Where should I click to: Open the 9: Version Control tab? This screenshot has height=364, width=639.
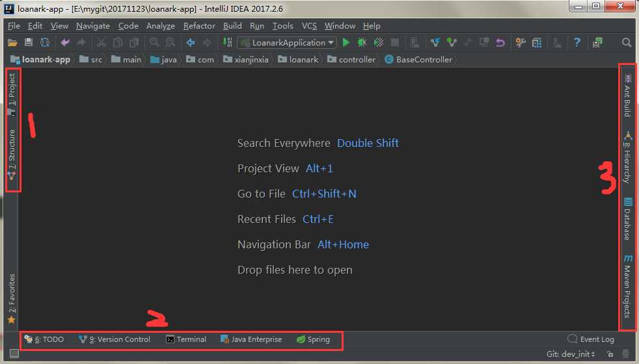click(115, 339)
